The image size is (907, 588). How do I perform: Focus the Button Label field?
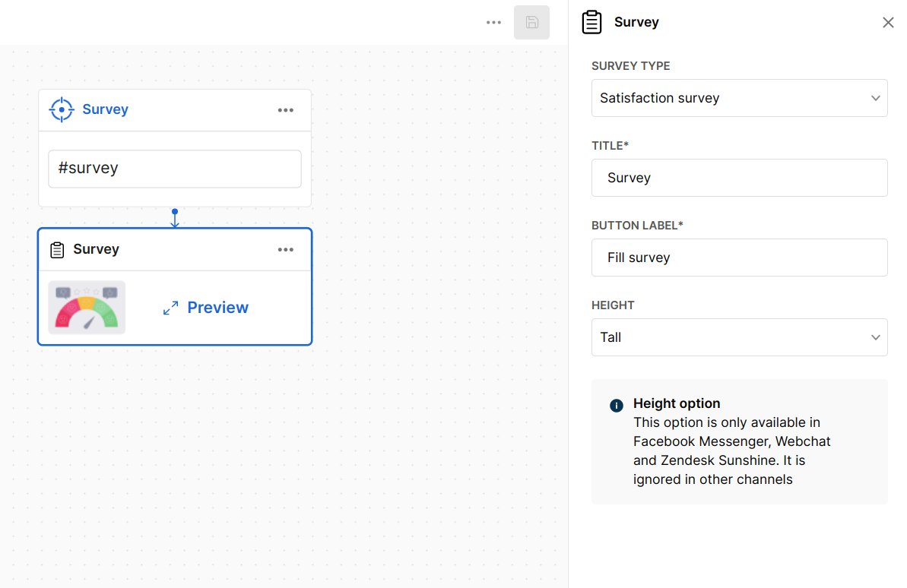[x=739, y=258]
